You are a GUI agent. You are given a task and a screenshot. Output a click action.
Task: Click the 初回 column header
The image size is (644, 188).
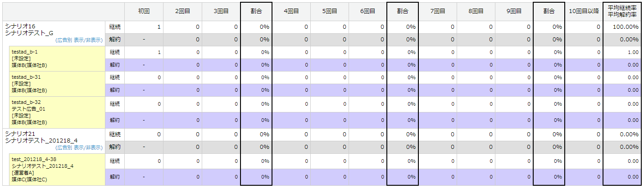[144, 11]
